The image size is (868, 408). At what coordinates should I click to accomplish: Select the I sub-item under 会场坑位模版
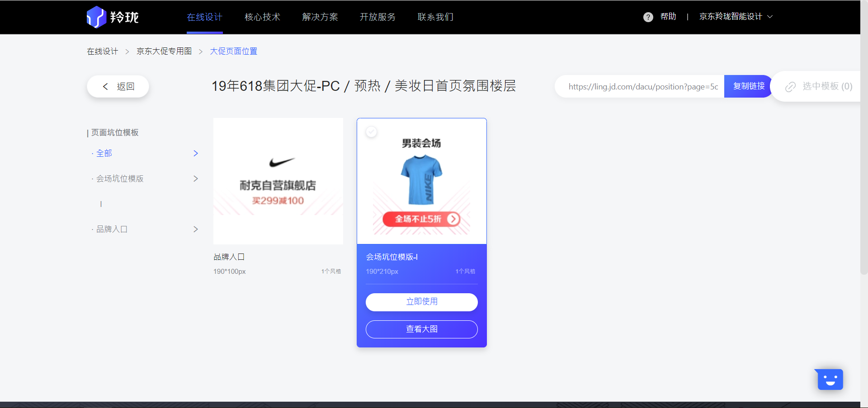tap(101, 204)
